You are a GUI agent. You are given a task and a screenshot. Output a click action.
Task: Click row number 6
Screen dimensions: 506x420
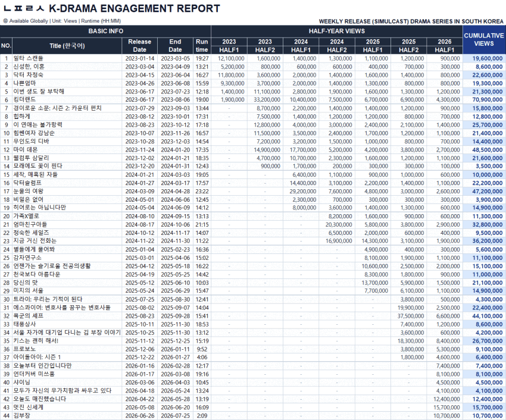(7, 100)
